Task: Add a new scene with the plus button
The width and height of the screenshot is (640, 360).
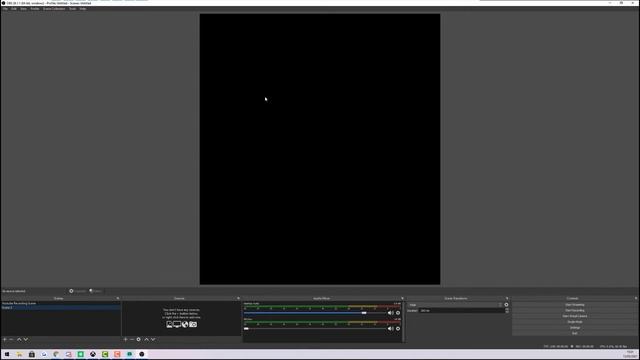Action: (x=4, y=339)
